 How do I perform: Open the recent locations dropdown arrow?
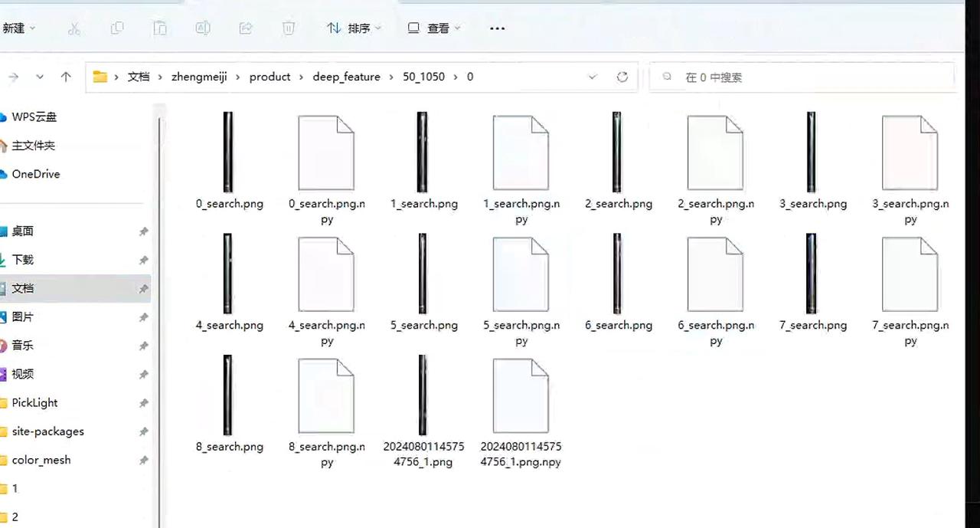point(40,77)
